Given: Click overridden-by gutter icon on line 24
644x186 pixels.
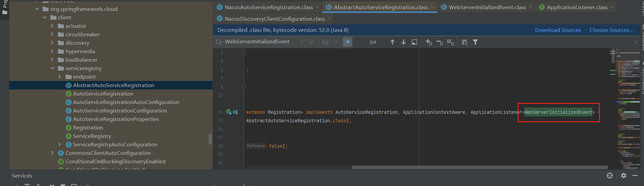Looking at the screenshot, I should 235,112.
